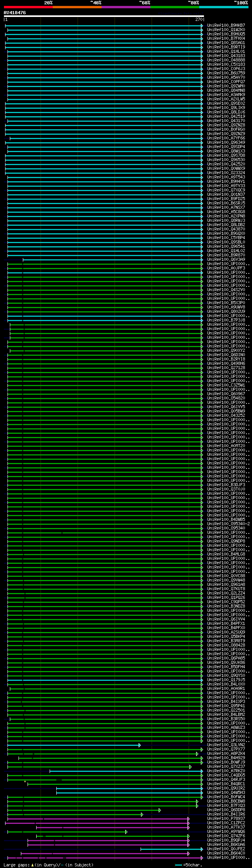Open hit UniRef100_Q43183
The image size is (252, 868).
click(226, 56)
